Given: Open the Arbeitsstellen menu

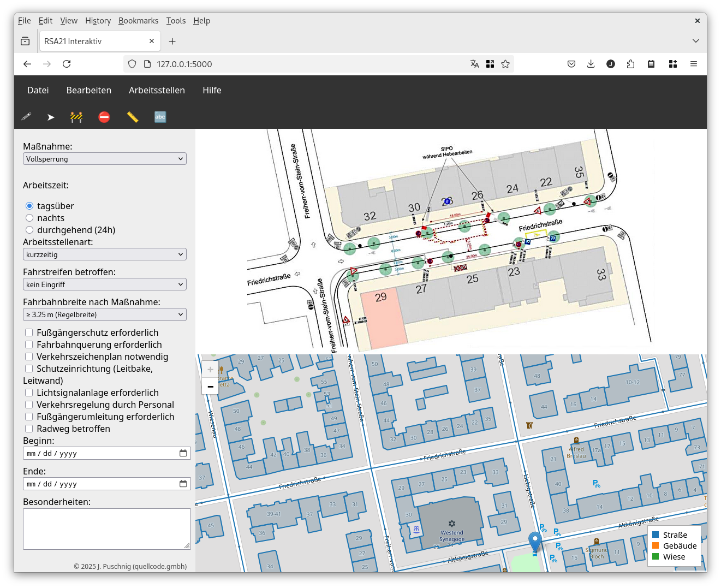Looking at the screenshot, I should (157, 90).
